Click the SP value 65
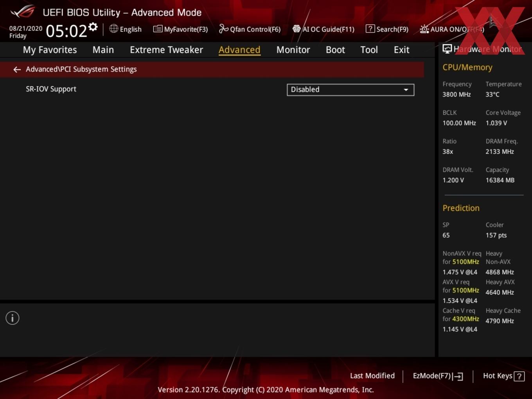The height and width of the screenshot is (399, 532). 446,235
